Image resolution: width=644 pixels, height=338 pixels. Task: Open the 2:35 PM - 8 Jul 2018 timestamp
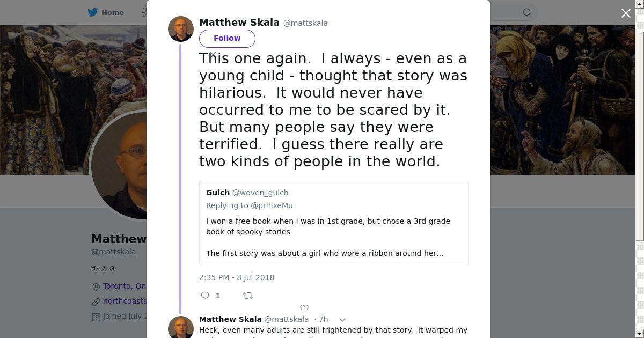click(x=237, y=277)
